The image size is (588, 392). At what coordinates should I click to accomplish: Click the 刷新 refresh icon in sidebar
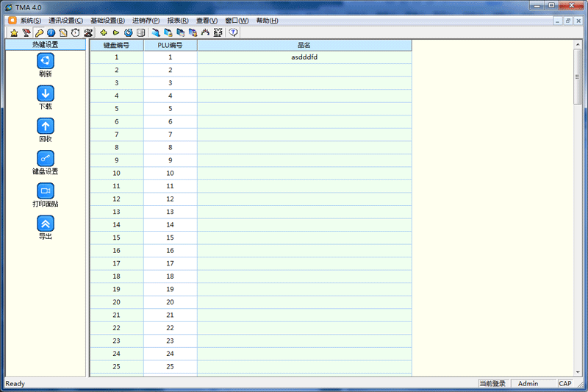(46, 61)
